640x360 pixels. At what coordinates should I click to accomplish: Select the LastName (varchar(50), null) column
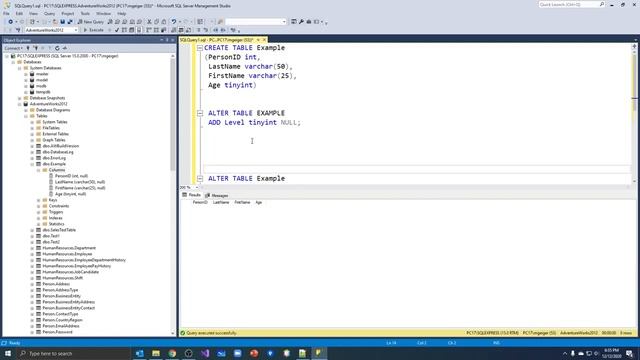click(80, 182)
